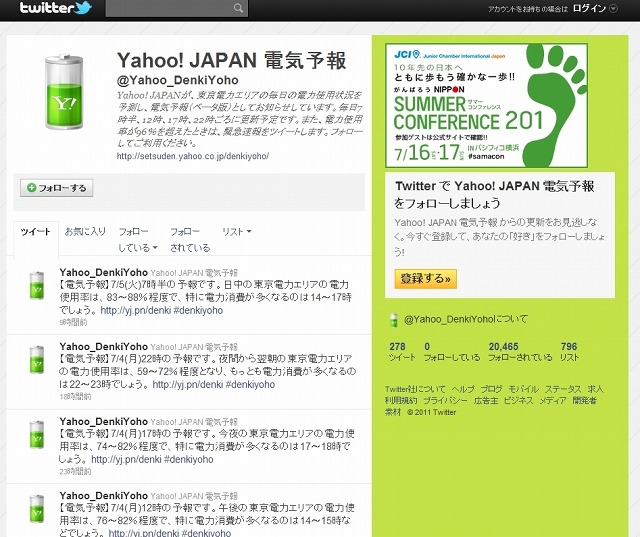The width and height of the screenshot is (640, 537).
Task: Click the search magnifier icon
Action: click(240, 10)
